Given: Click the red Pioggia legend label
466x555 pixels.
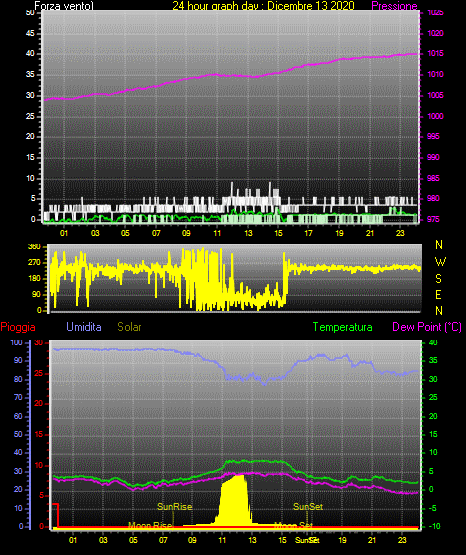Looking at the screenshot, I should point(18,327).
